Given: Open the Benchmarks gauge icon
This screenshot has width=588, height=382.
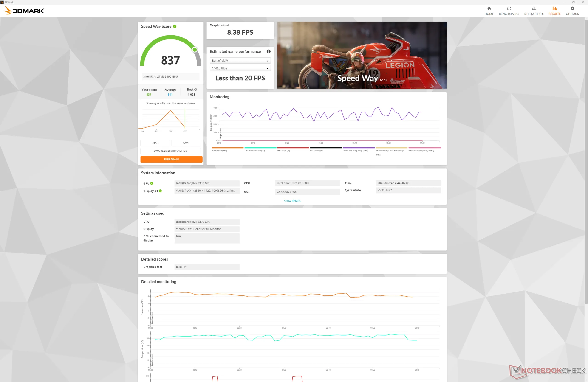Looking at the screenshot, I should click(509, 8).
